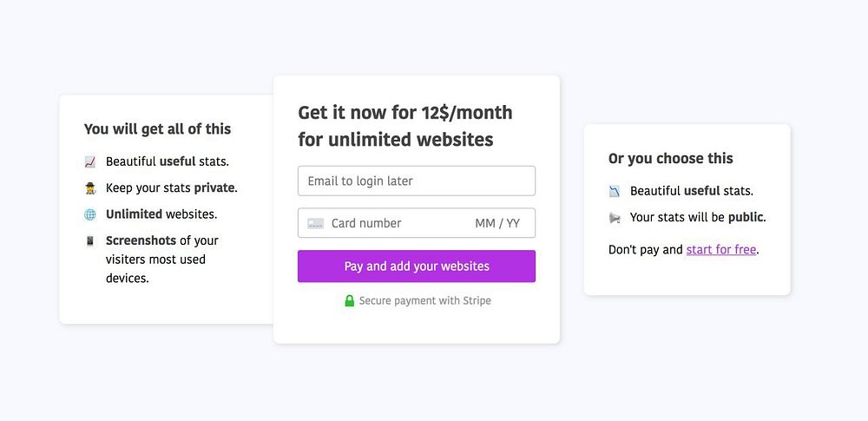Click the 'Your stats will be public' text

[x=698, y=218]
